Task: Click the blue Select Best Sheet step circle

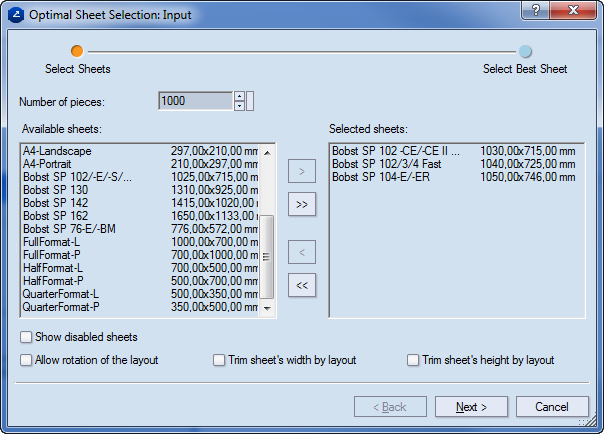Action: pyautogui.click(x=525, y=51)
